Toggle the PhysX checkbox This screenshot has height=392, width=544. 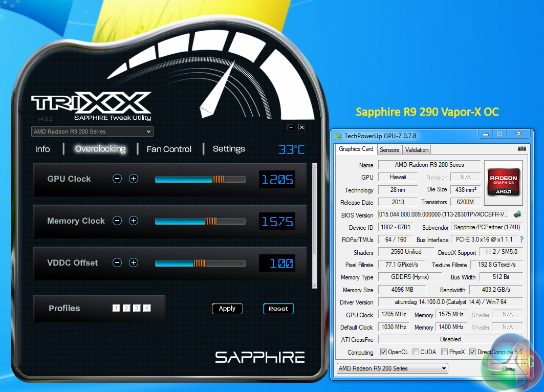coord(444,352)
